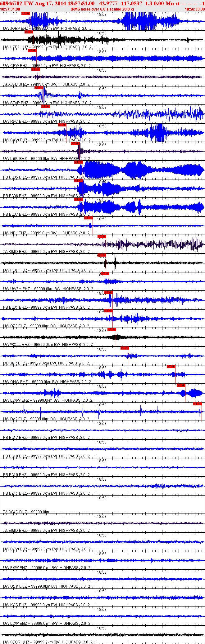Click the event ID 60846702 in header

pyautogui.click(x=11, y=4)
